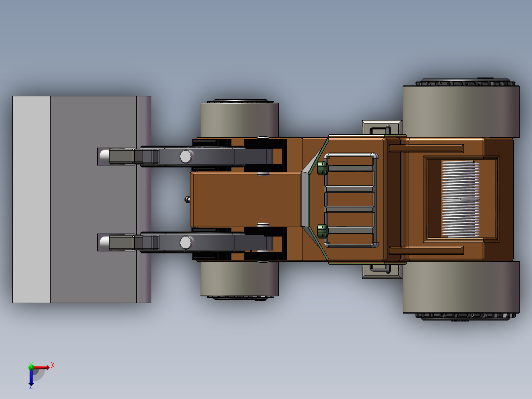Select the upper green headlight
The image size is (532, 399).
(x=322, y=168)
